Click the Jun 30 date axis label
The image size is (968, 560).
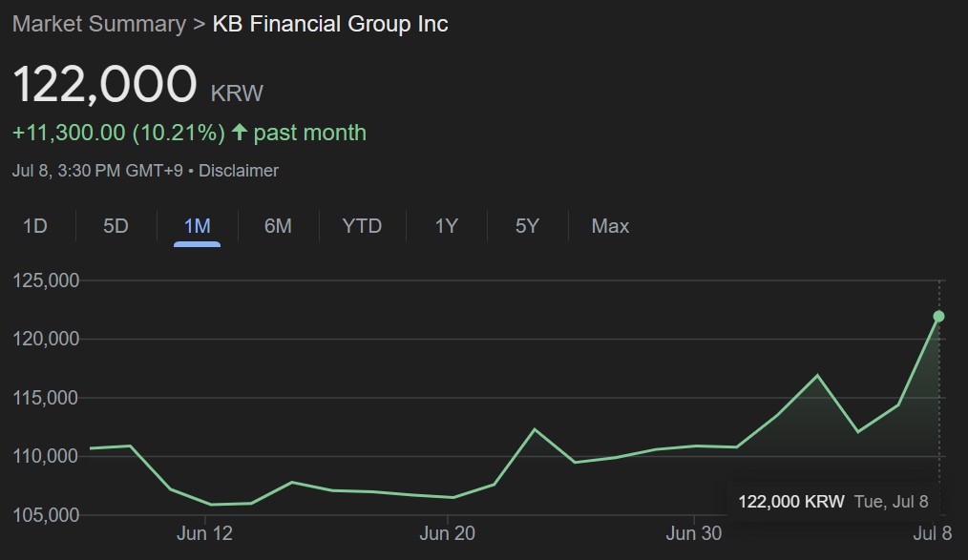pyautogui.click(x=693, y=533)
